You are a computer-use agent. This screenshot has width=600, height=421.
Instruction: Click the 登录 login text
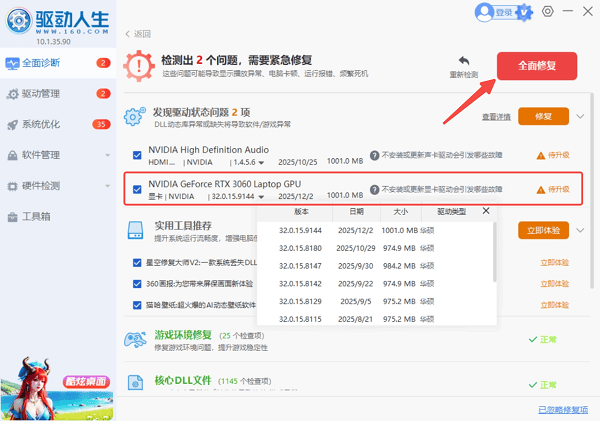pos(504,13)
